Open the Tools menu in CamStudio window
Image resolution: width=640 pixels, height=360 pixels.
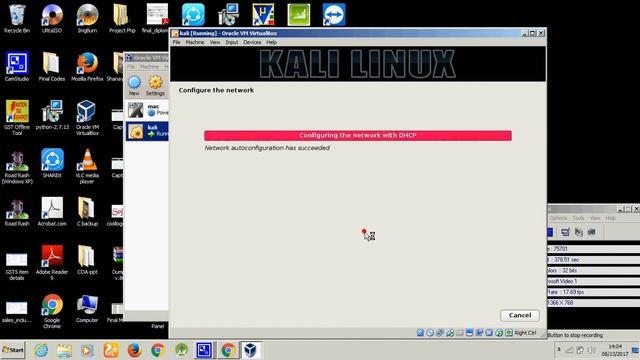578,218
